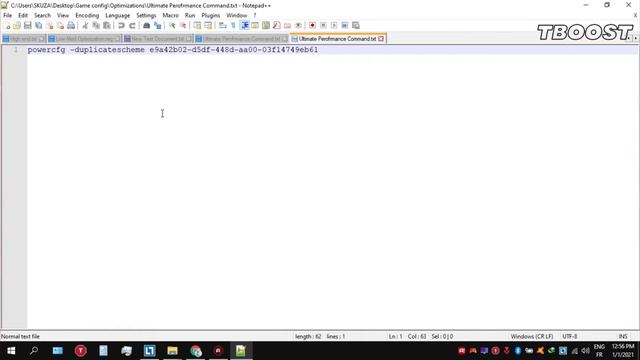Click "length : 62" in the status bar
This screenshot has height=360, width=640.
click(x=308, y=336)
